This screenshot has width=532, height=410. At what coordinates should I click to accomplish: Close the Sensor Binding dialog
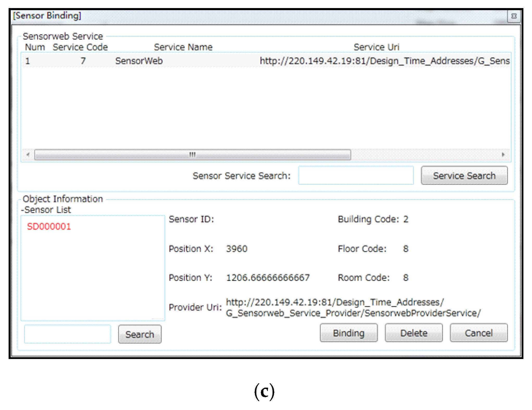pos(514,16)
